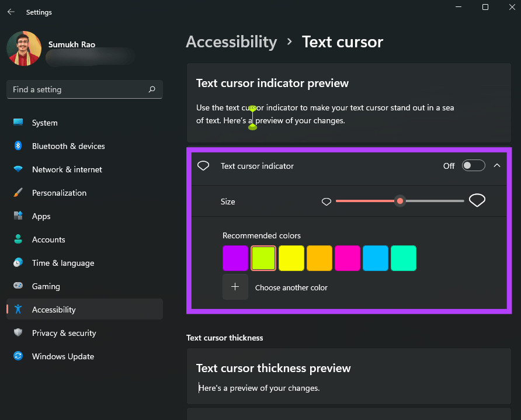Select the cyan blue recommended color

tap(376, 258)
